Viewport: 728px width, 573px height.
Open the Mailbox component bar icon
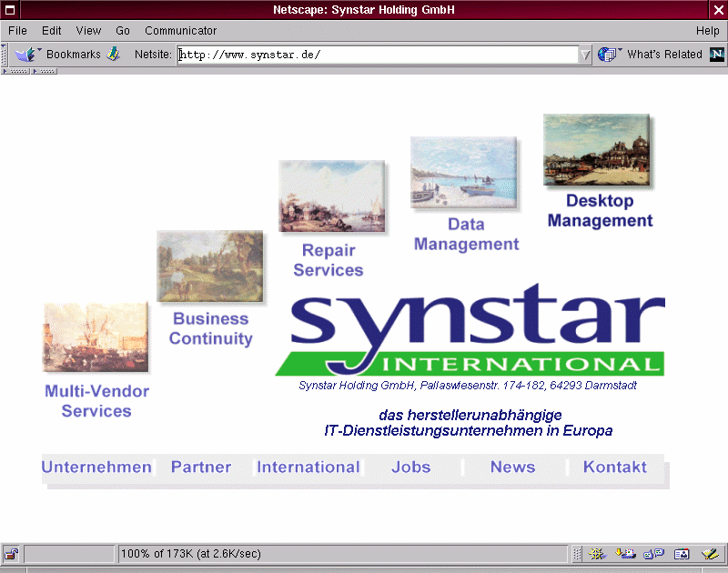[x=625, y=554]
